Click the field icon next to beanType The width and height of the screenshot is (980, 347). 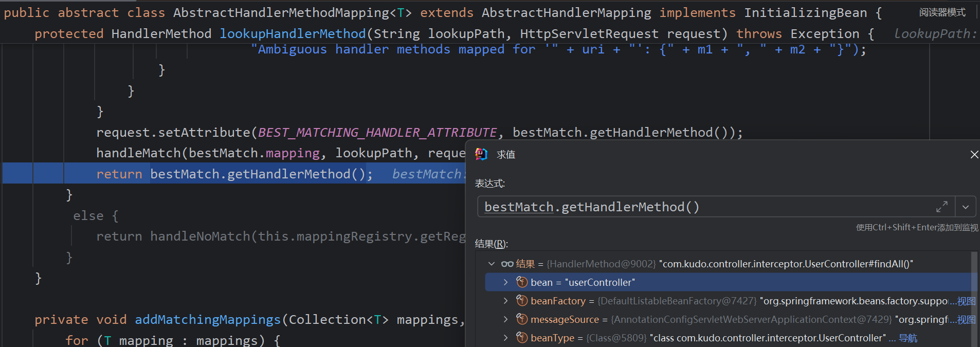(522, 338)
